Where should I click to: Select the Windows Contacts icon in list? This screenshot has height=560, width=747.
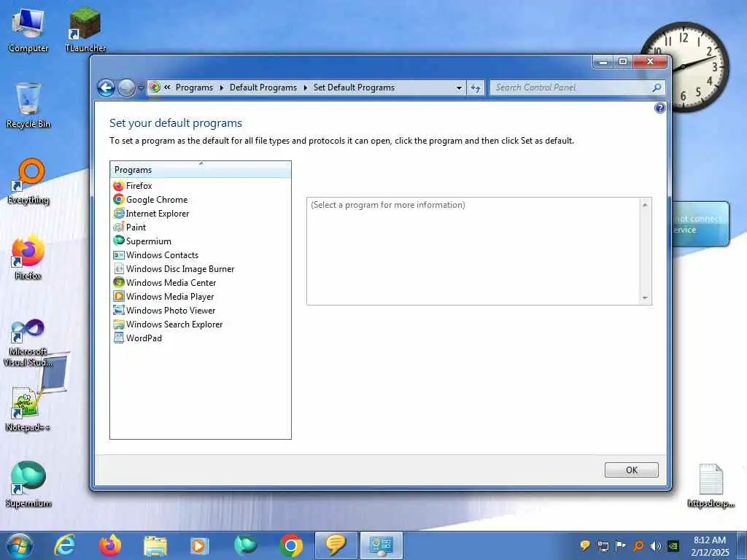119,254
